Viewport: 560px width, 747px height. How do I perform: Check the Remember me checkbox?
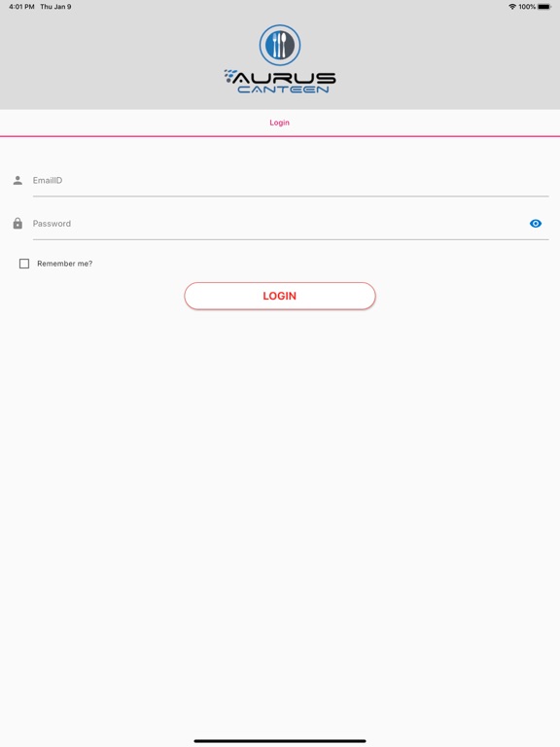tap(24, 264)
